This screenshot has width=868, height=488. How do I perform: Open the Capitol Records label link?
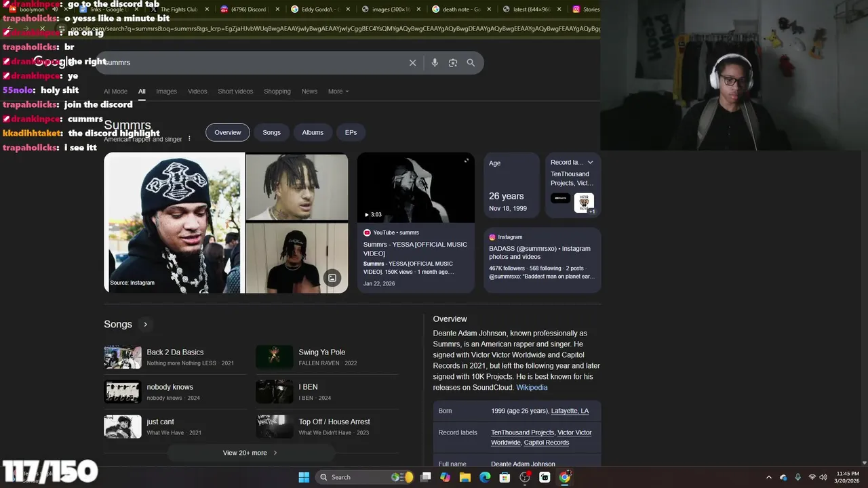pos(547,443)
